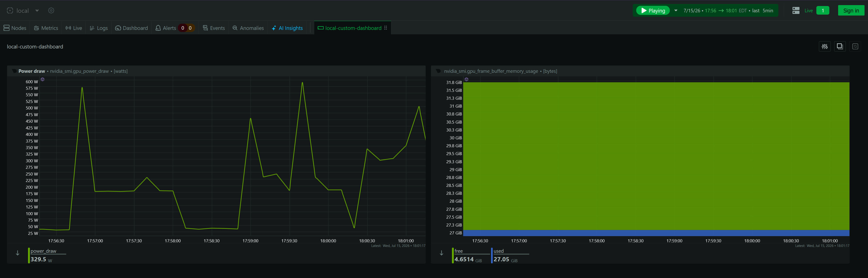The image size is (868, 278).
Task: Click the local-custom-dashboard page heading
Action: coord(35,47)
